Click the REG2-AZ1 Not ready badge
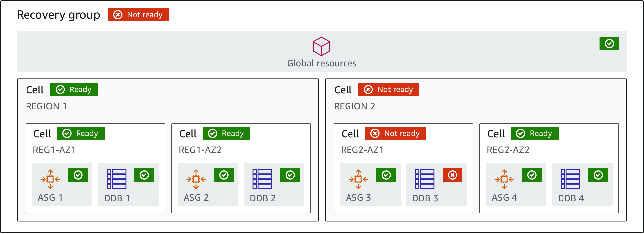644x234 pixels. pos(395,133)
